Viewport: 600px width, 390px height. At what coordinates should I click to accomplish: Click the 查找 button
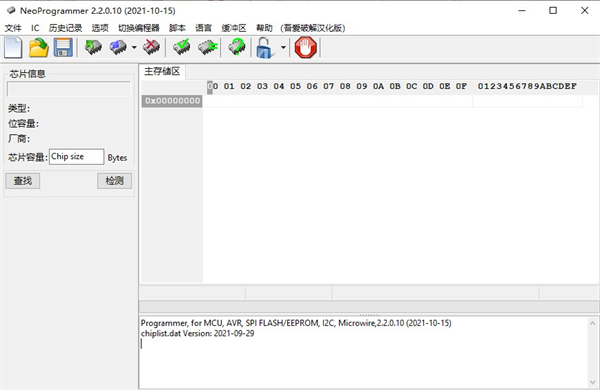pos(23,181)
